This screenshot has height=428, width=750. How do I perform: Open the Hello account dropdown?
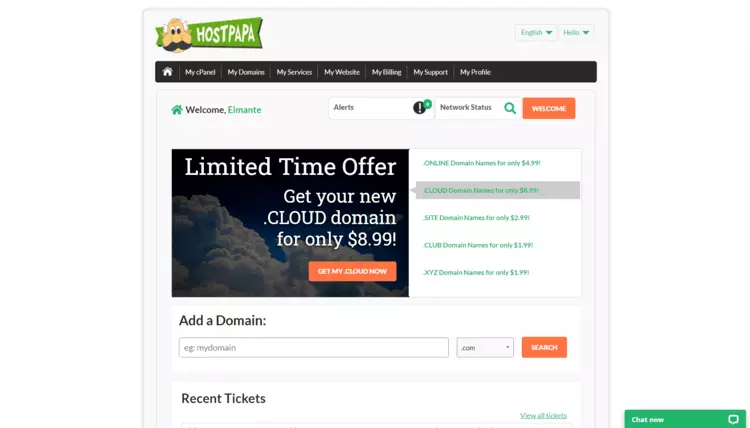(576, 33)
